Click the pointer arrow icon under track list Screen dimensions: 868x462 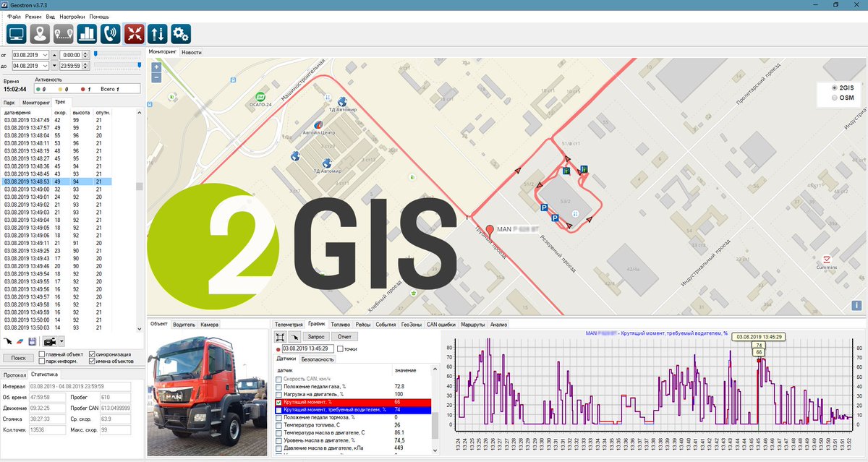pyautogui.click(x=8, y=341)
